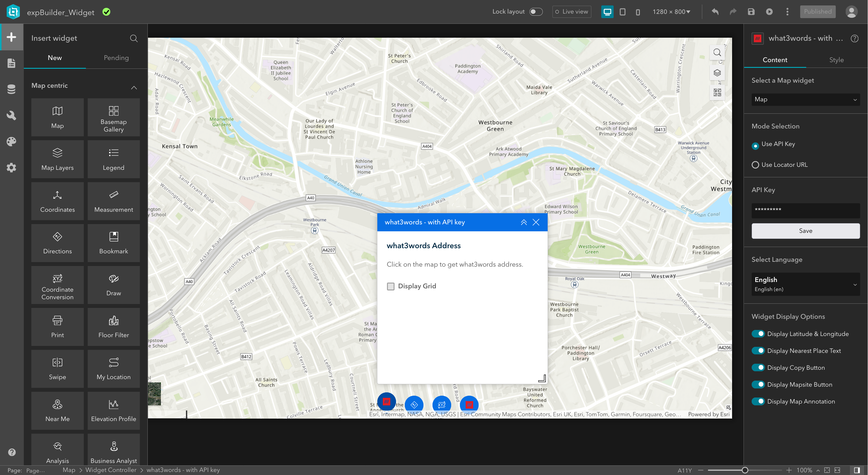This screenshot has width=868, height=475.
Task: Add the Print widget
Action: point(57,327)
